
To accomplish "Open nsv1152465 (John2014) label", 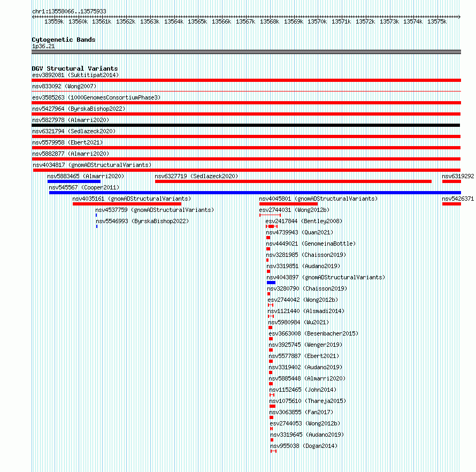I will coord(303,390).
